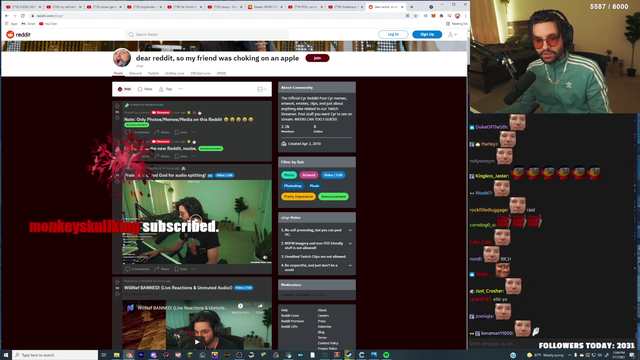
Task: Select the VRChat Lore tab
Action: coord(200,73)
